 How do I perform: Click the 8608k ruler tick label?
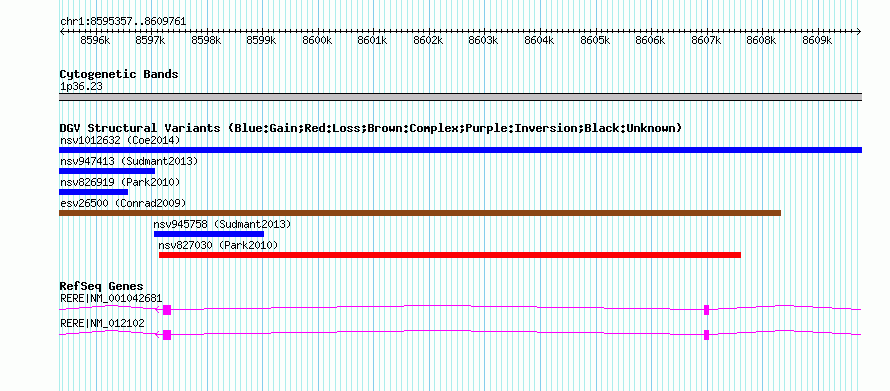pyautogui.click(x=761, y=41)
